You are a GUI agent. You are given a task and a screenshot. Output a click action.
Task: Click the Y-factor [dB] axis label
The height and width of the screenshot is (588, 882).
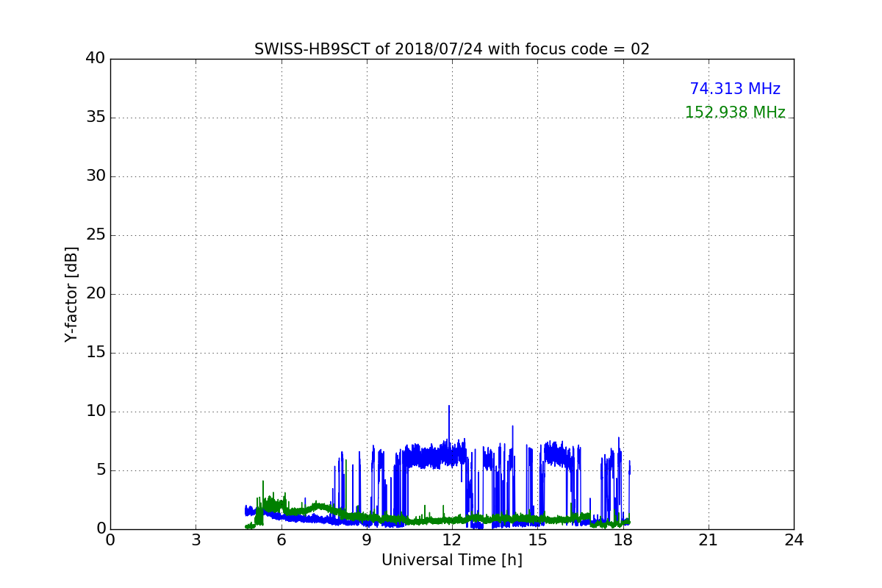pyautogui.click(x=71, y=294)
